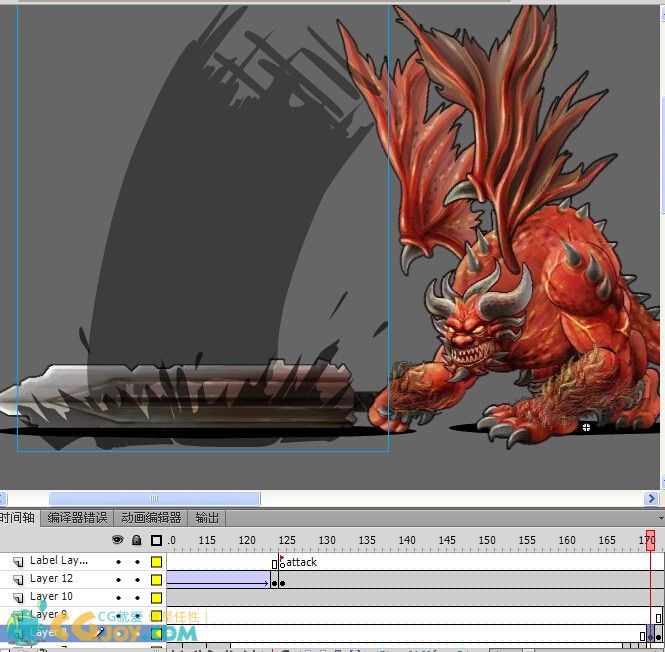Jump to frame 130 on the ruler

[327, 540]
